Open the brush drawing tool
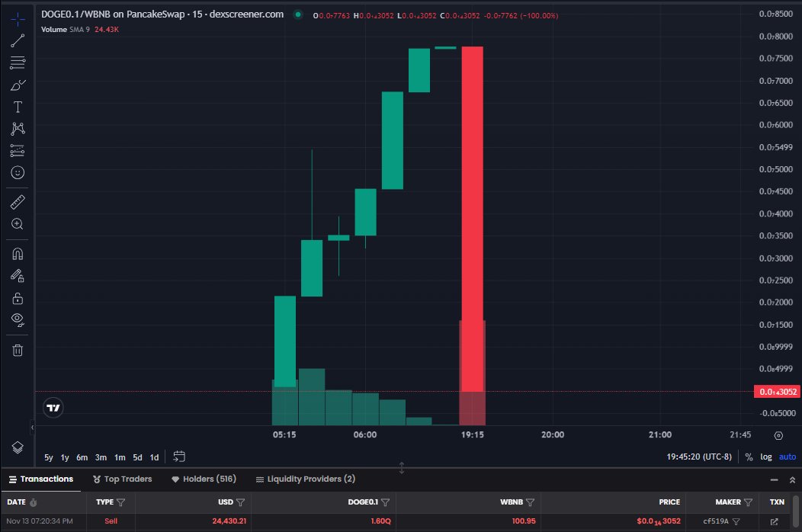The image size is (802, 532). (x=17, y=85)
